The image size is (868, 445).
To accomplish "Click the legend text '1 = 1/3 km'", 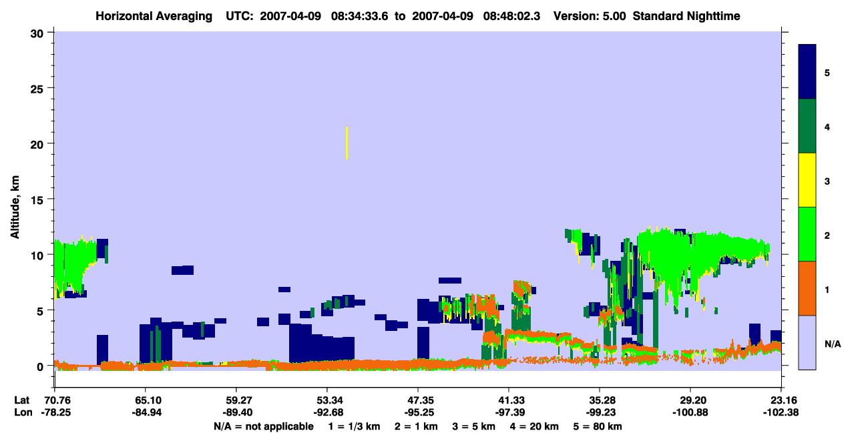I will click(x=354, y=426).
